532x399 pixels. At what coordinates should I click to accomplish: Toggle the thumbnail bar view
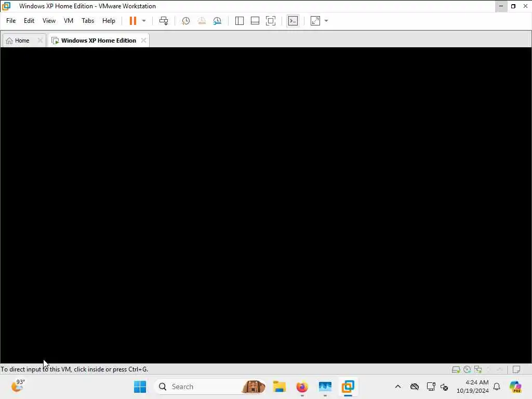255,21
